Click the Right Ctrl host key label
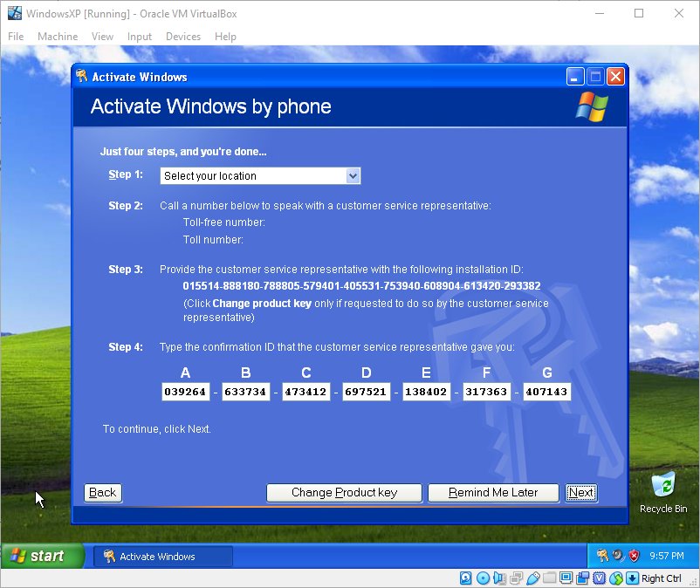Image resolution: width=700 pixels, height=588 pixels. 662,578
